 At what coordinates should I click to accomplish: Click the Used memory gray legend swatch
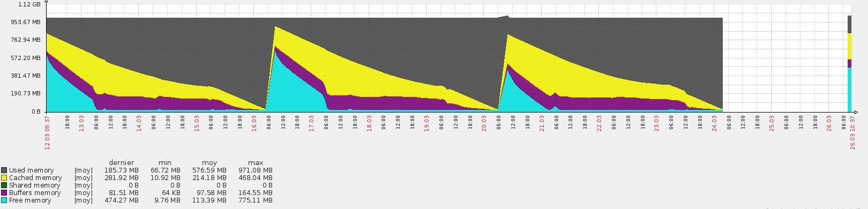4,170
